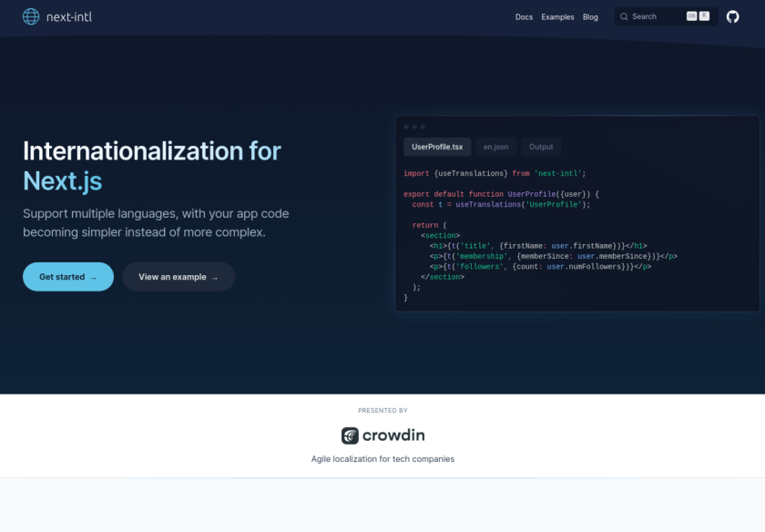Click the t('membership') code line

point(554,256)
